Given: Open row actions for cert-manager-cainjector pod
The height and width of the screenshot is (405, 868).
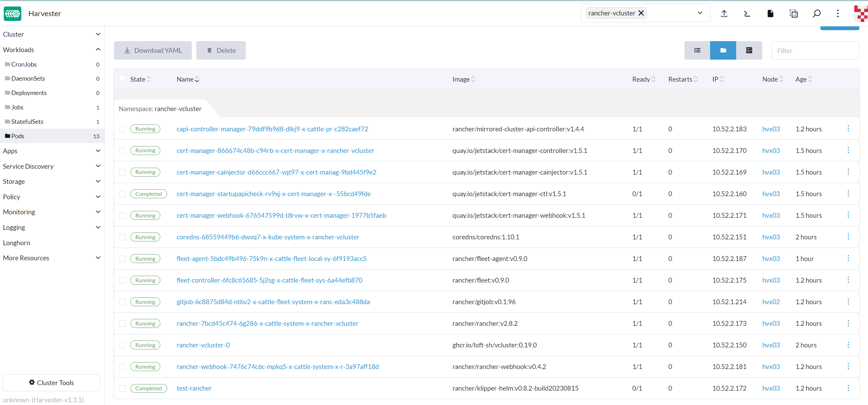Looking at the screenshot, I should pos(848,172).
